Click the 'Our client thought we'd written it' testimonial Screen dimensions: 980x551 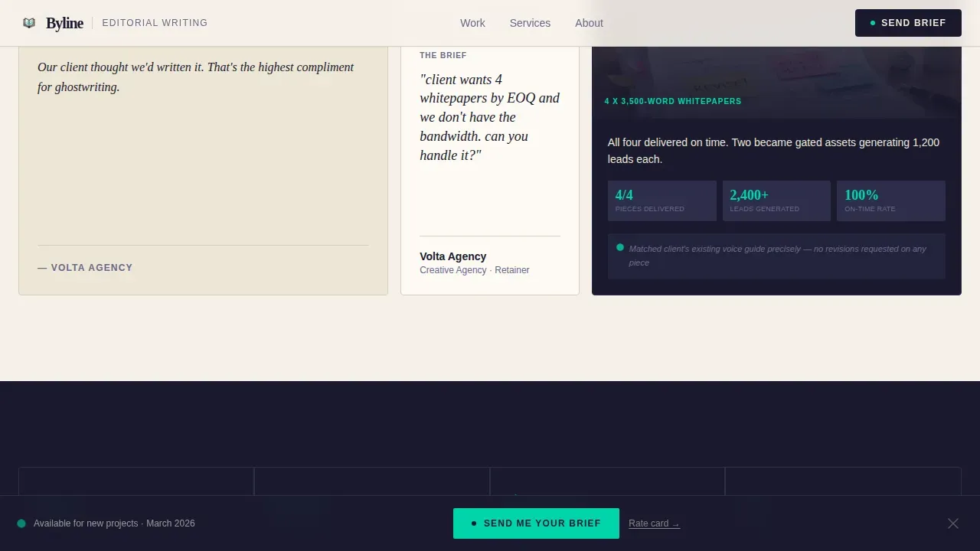coord(195,77)
